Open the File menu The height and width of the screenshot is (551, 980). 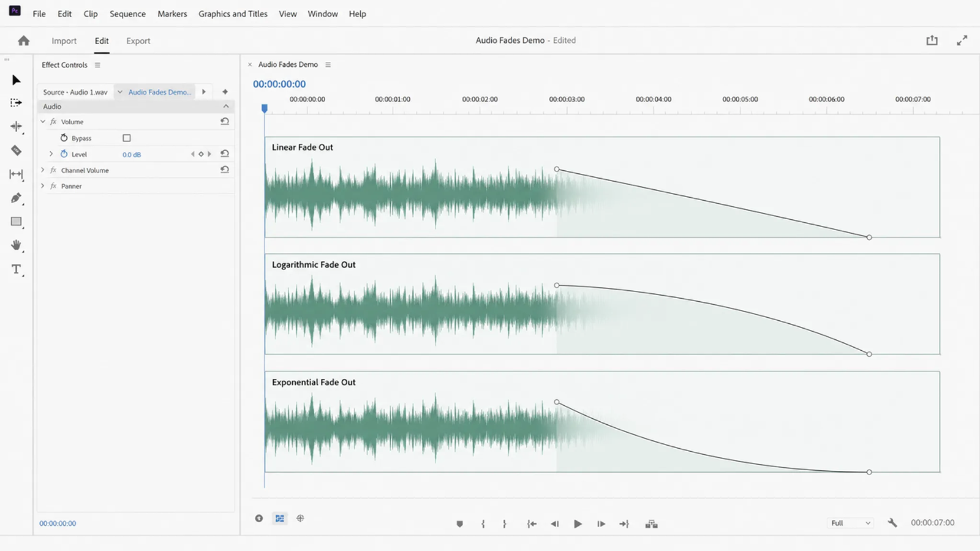[39, 13]
